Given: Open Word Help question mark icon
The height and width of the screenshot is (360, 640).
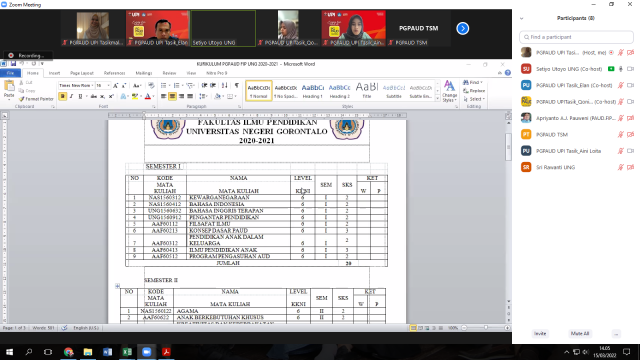Looking at the screenshot, I should pyautogui.click(x=508, y=73).
